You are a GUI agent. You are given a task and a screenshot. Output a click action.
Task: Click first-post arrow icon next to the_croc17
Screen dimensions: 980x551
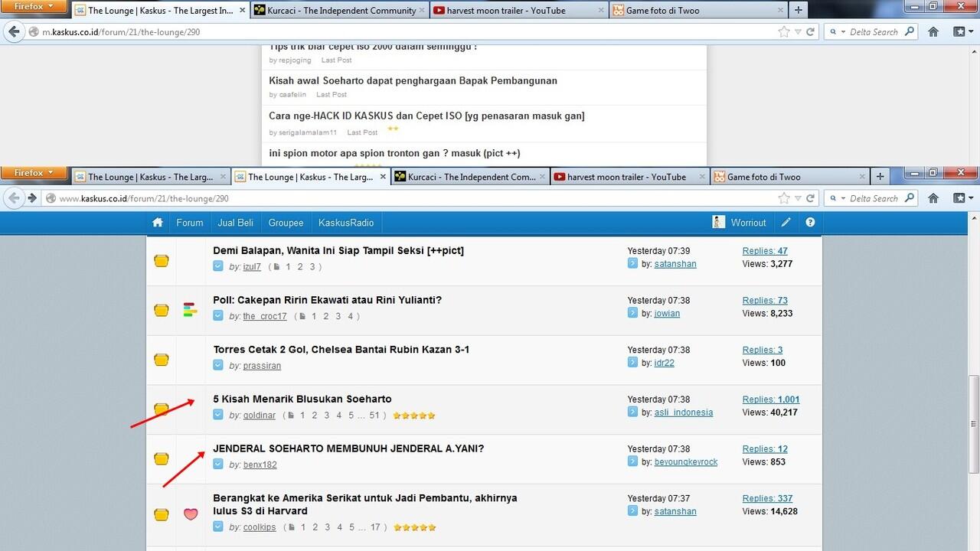coord(218,316)
